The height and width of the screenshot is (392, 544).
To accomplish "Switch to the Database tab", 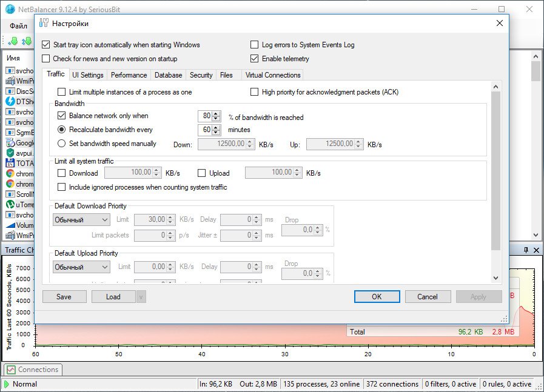I will pos(168,75).
